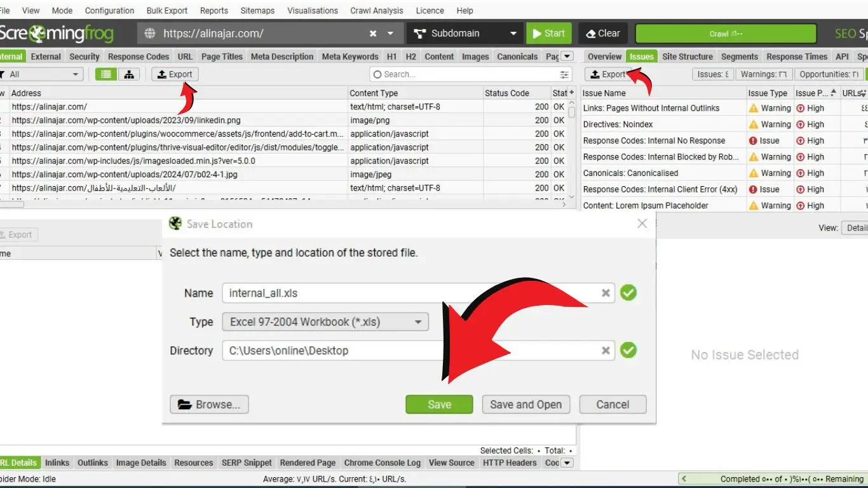Open the Crawl Analysis menu
Screen dimensions: 868x488
[x=376, y=11]
